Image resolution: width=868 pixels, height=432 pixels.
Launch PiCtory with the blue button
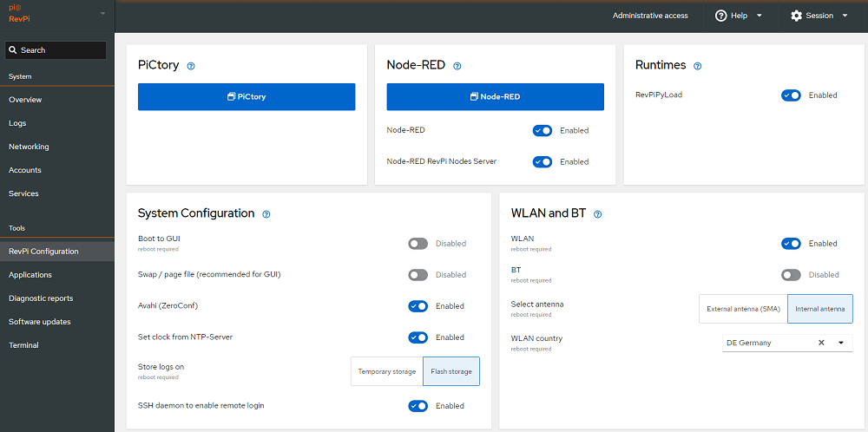coord(247,97)
